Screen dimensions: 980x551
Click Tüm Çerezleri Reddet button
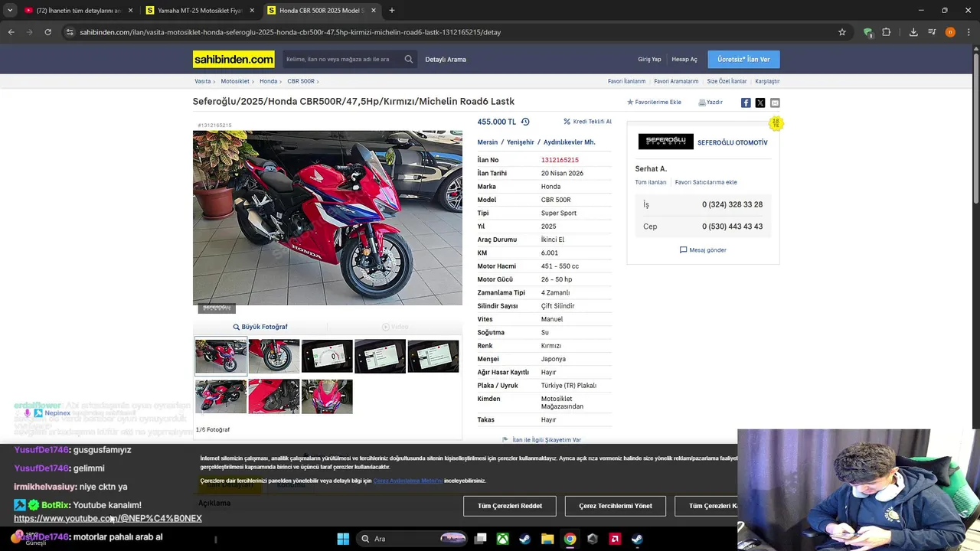(510, 506)
